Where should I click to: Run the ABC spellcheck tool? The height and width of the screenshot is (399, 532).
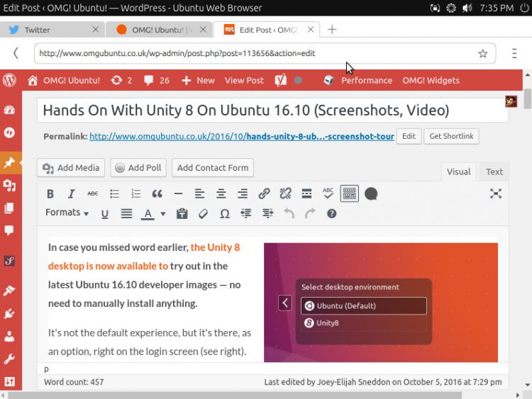[x=328, y=193]
